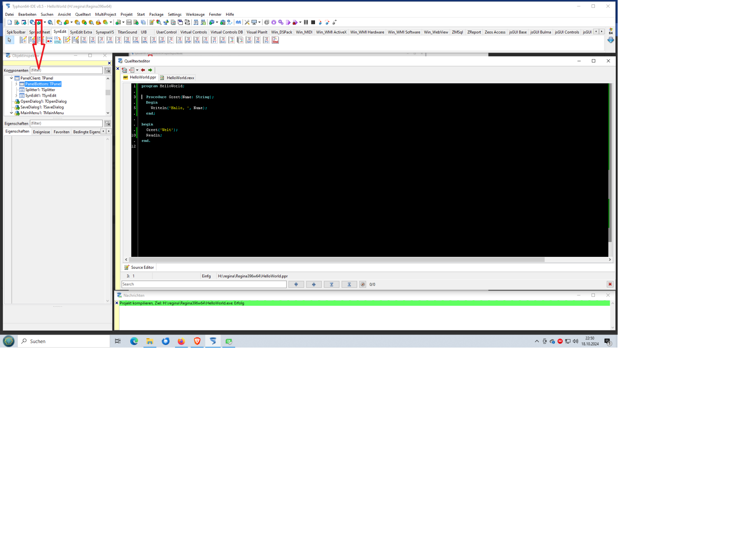Open Firefox from the Windows taskbar
This screenshot has height=560, width=746.
coord(181,341)
